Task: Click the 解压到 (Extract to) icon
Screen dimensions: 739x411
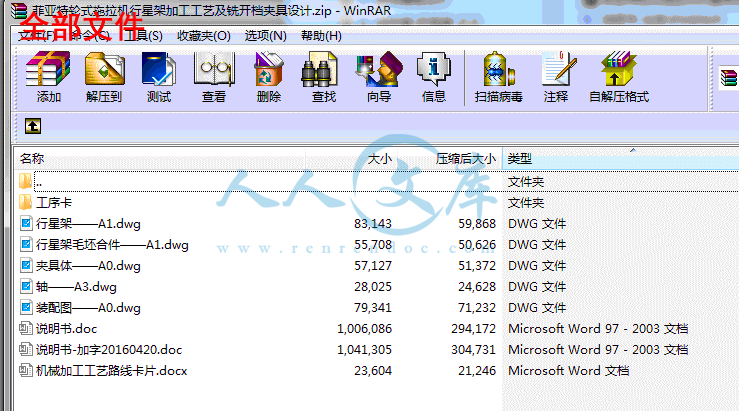Action: (104, 69)
